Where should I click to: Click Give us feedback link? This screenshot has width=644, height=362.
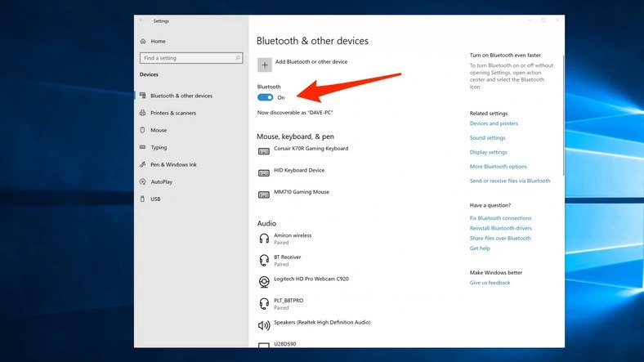[490, 283]
